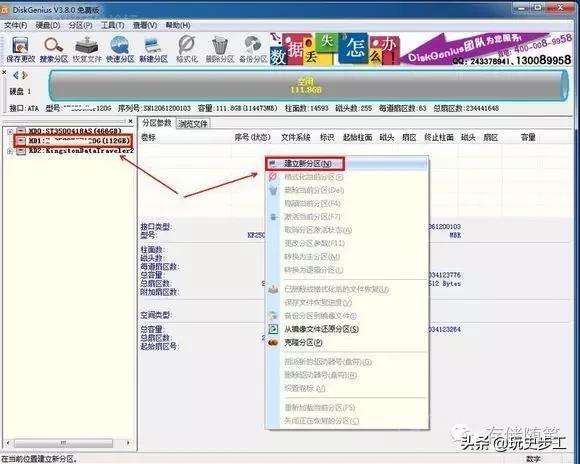Click the icon beside 建立新分区(N)
Viewport: 580px width, 464px height.
pos(273,164)
